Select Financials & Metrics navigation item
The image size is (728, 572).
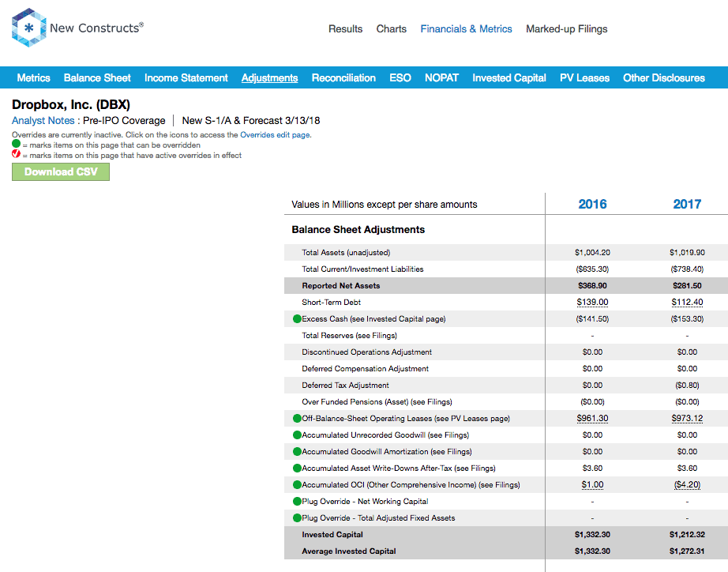[x=466, y=28]
